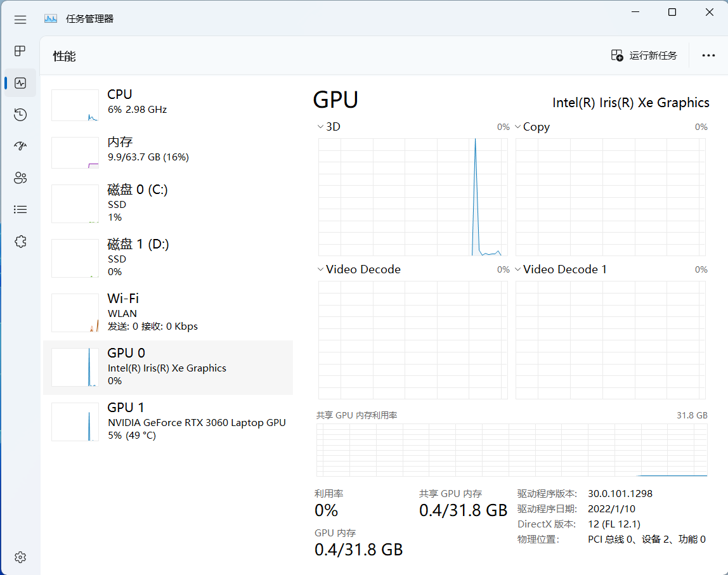Select the Wi-Fi WLAN performance item
728x575 pixels.
pos(168,313)
